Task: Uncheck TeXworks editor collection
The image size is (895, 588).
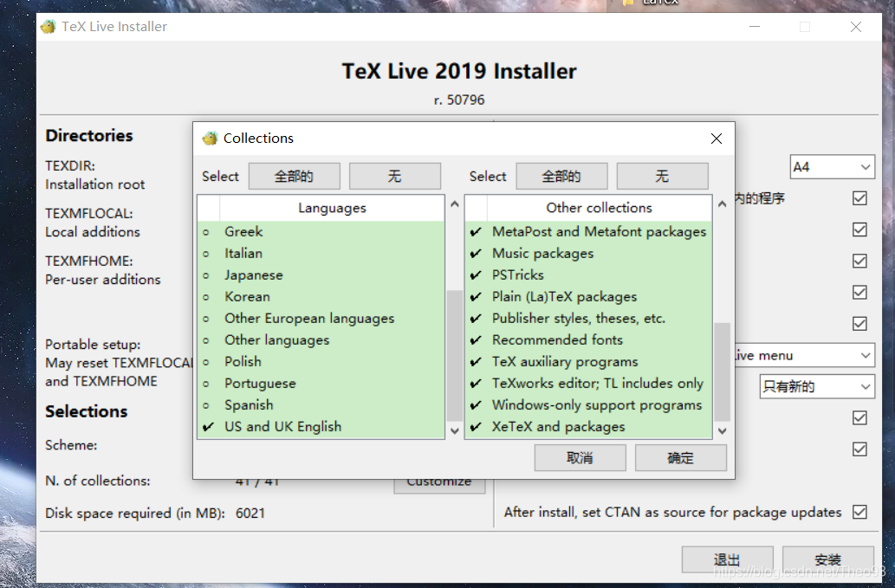Action: point(588,384)
